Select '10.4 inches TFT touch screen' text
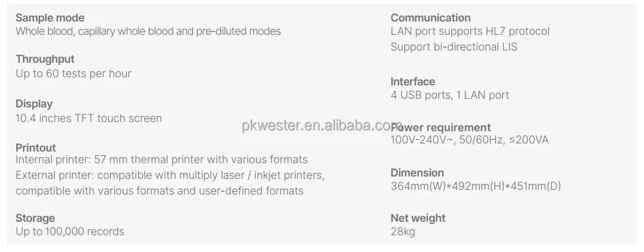The image size is (644, 252). tap(89, 118)
